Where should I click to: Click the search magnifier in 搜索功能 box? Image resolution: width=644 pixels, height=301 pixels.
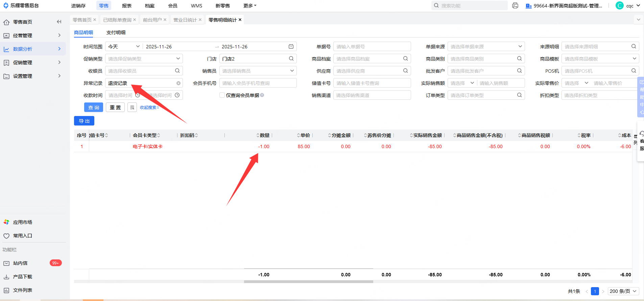[x=436, y=5]
